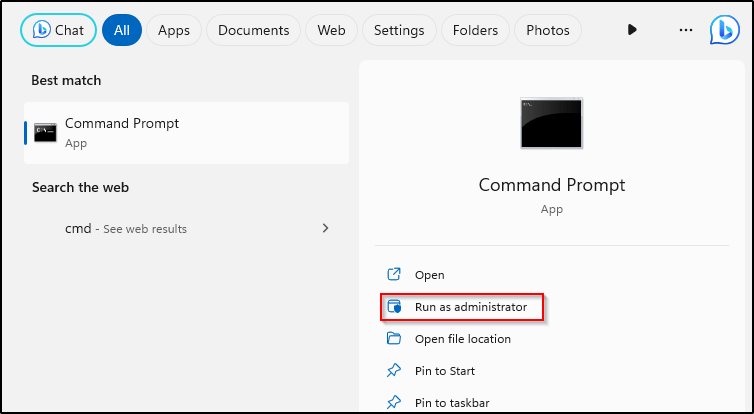Click the Run as administrator shield icon

(394, 307)
